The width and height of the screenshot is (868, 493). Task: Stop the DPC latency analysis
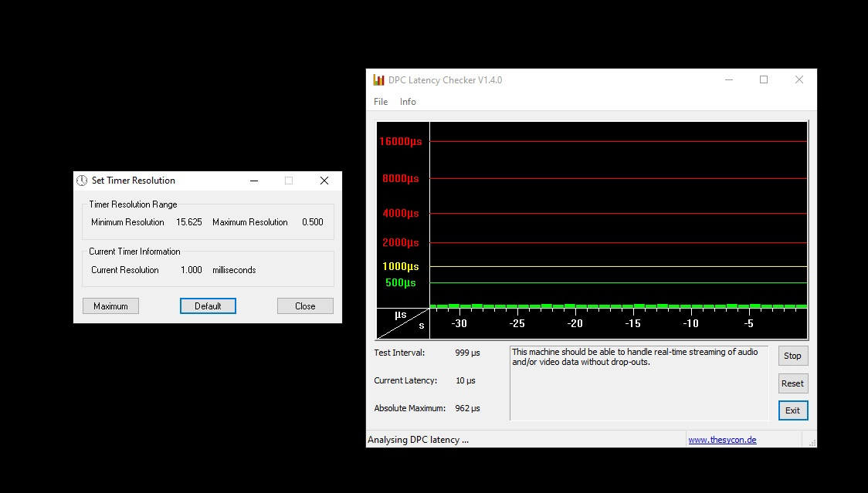pos(792,356)
